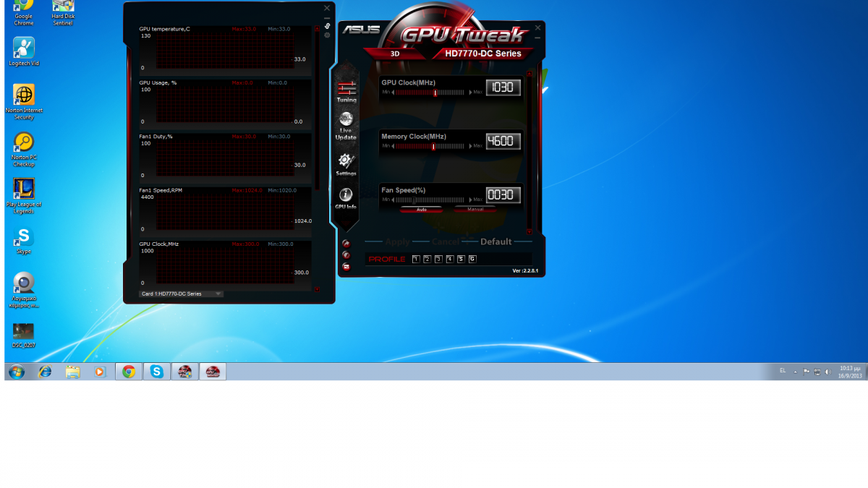
Task: Click the HD7770-DC Series title tab
Action: [483, 53]
